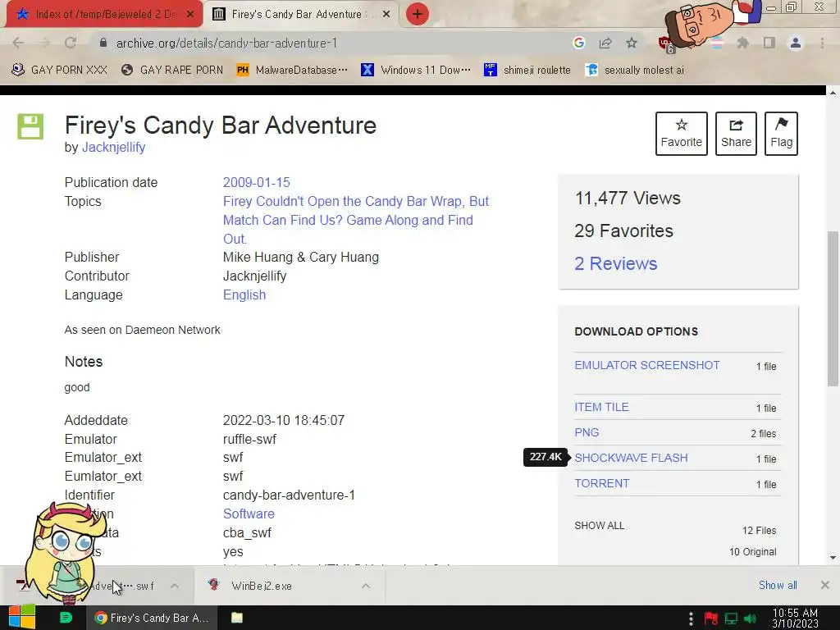Click the 2009-01-15 publication date link
The height and width of the screenshot is (630, 840).
coord(257,182)
